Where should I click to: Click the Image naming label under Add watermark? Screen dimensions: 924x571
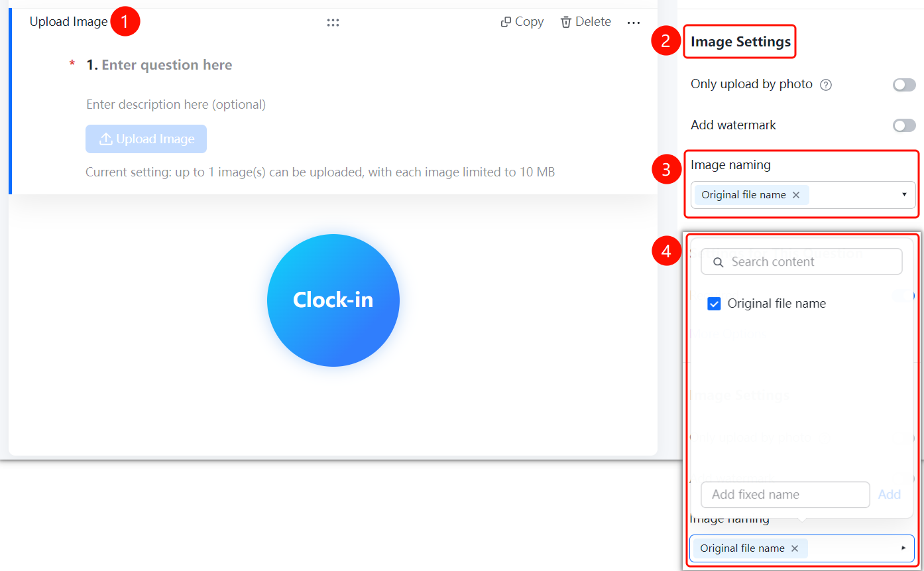730,164
